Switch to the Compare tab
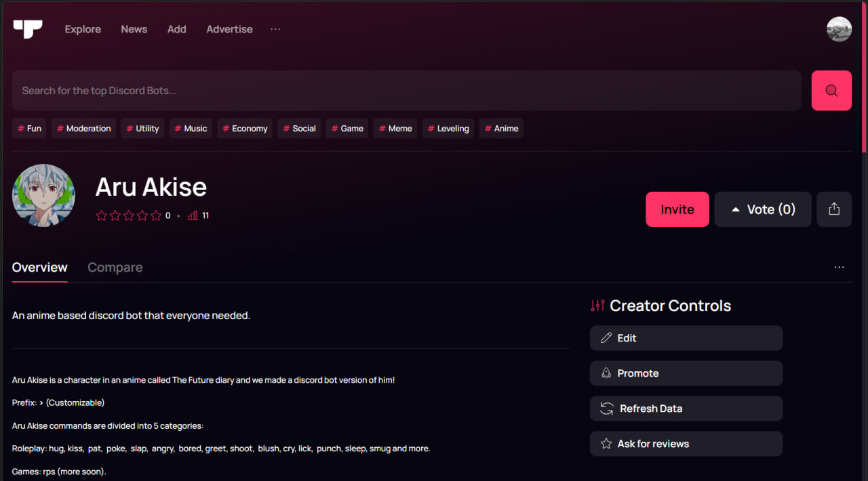The width and height of the screenshot is (868, 481). point(115,267)
